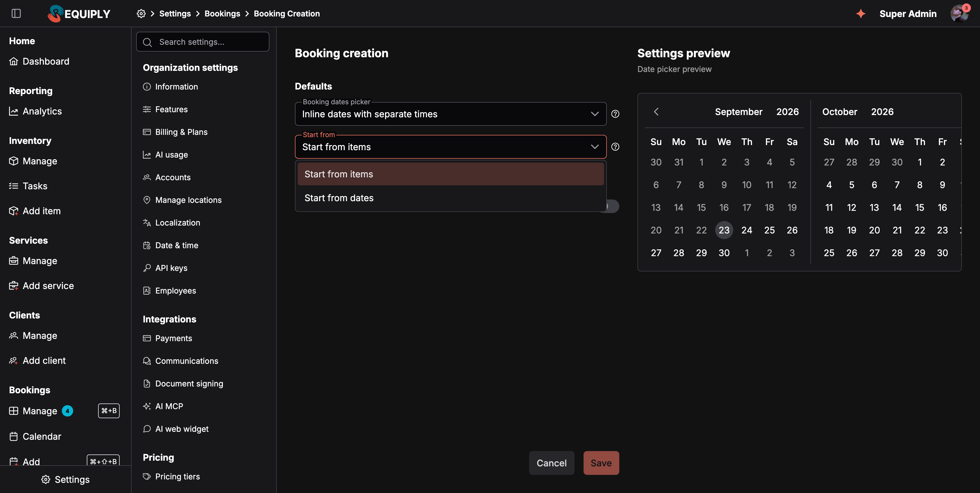The width and height of the screenshot is (980, 493).
Task: Open the settings gear in breadcrumb
Action: [x=141, y=14]
